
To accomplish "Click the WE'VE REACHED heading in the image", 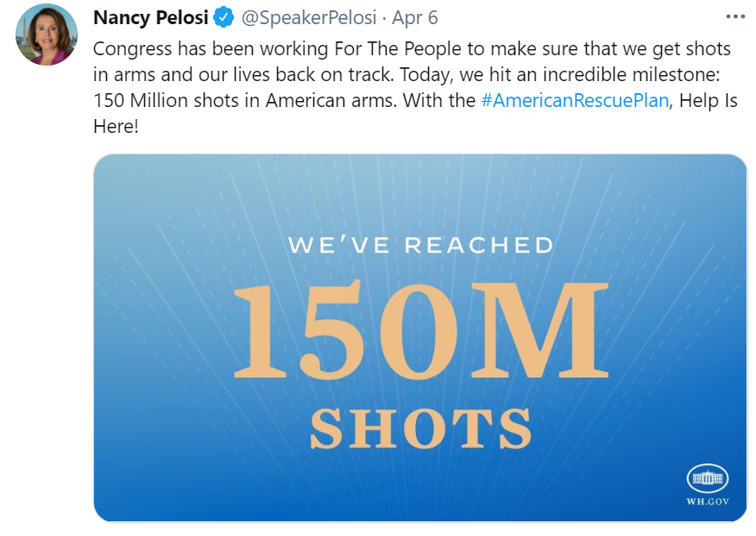I will (x=420, y=245).
